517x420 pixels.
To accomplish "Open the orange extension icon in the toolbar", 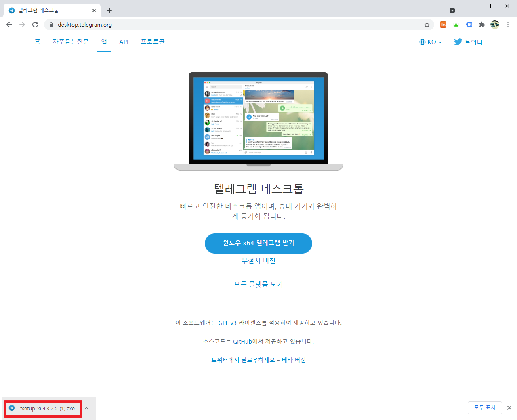I will click(443, 25).
